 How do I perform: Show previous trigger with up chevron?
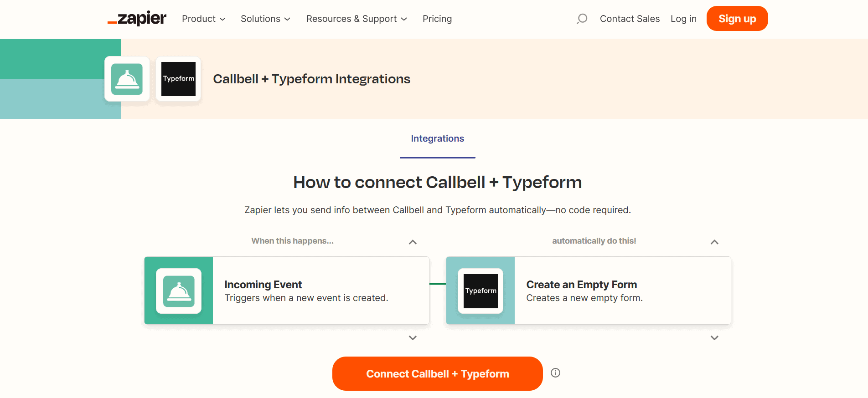[413, 242]
